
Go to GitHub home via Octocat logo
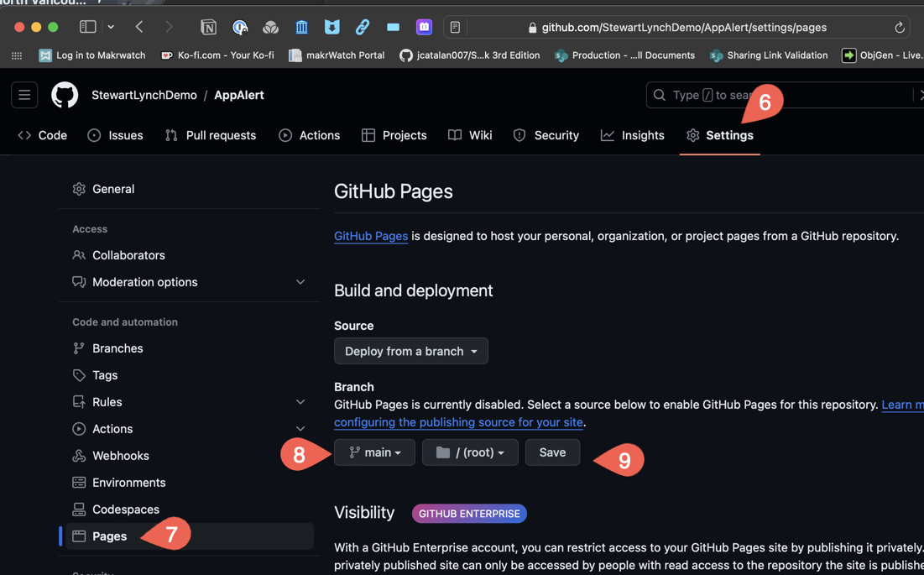coord(65,95)
